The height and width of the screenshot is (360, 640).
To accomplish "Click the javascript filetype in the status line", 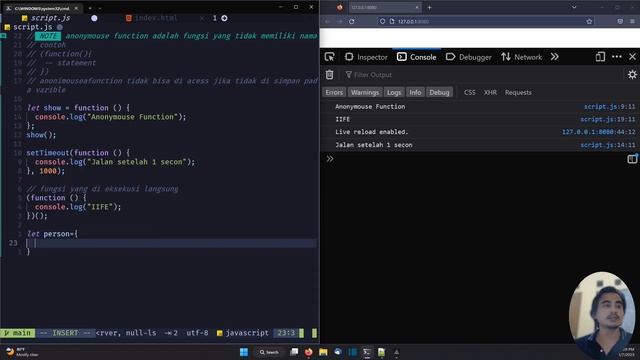I will 243,333.
